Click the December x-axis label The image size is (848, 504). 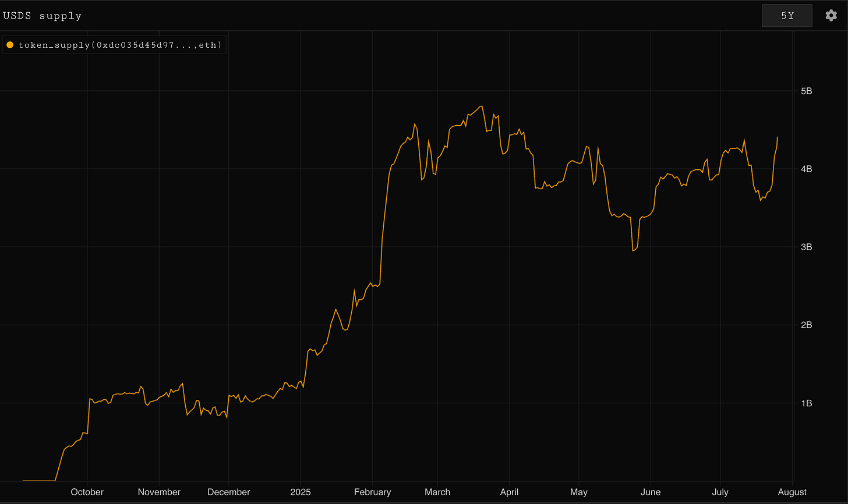click(228, 492)
